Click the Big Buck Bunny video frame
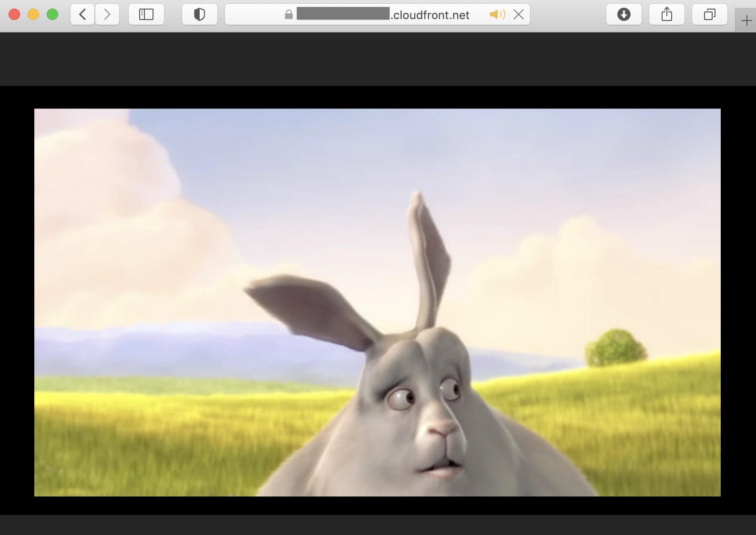 (x=378, y=302)
